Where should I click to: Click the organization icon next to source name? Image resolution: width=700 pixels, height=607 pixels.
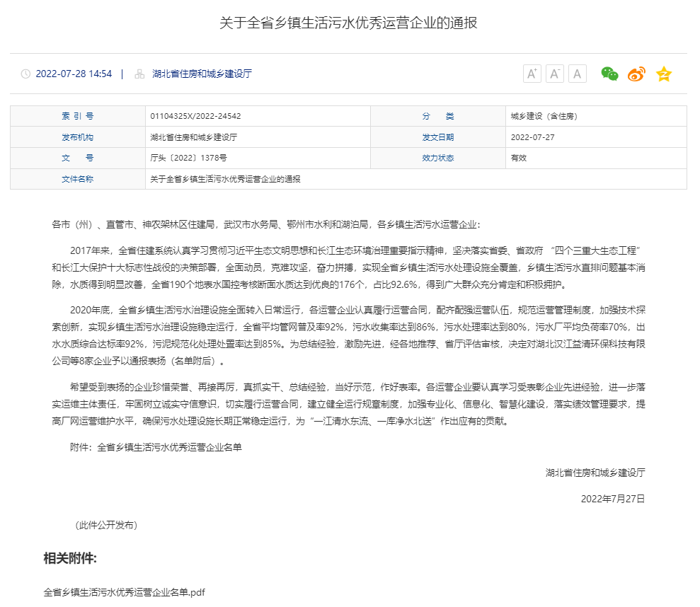pos(139,74)
